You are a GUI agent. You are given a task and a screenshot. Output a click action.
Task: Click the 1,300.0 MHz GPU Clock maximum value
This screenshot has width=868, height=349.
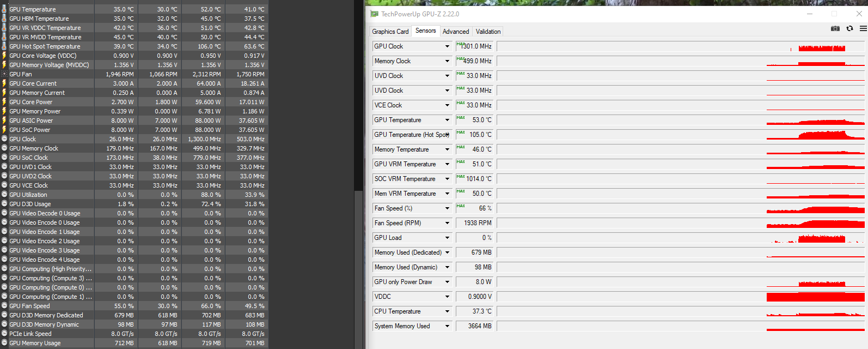[204, 139]
